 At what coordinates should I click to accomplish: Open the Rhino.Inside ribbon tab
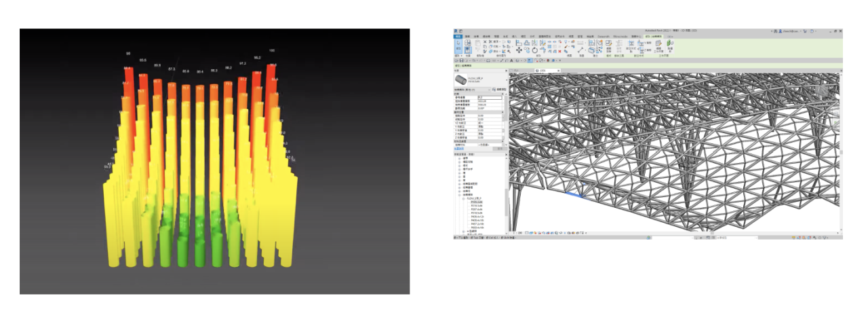coord(619,36)
